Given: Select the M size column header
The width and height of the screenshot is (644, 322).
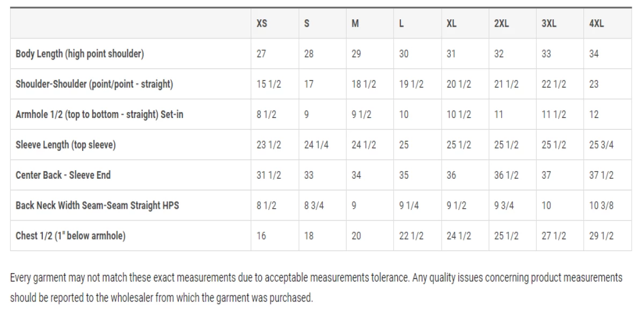Looking at the screenshot, I should click(355, 24).
